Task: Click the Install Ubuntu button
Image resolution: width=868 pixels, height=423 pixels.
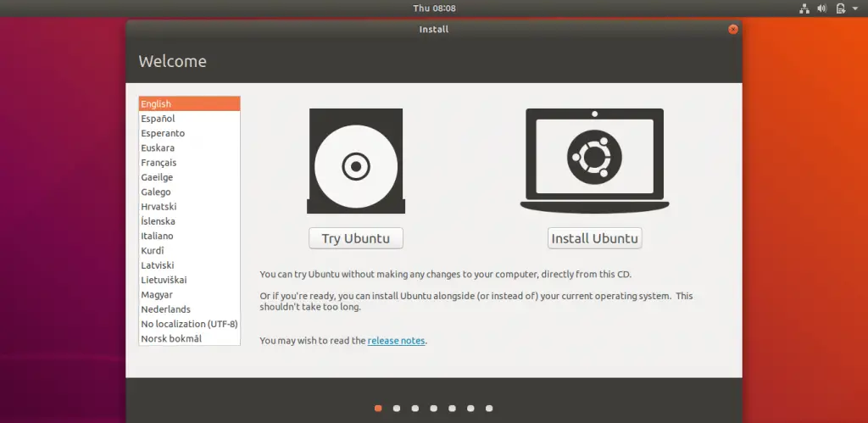Action: click(x=594, y=239)
